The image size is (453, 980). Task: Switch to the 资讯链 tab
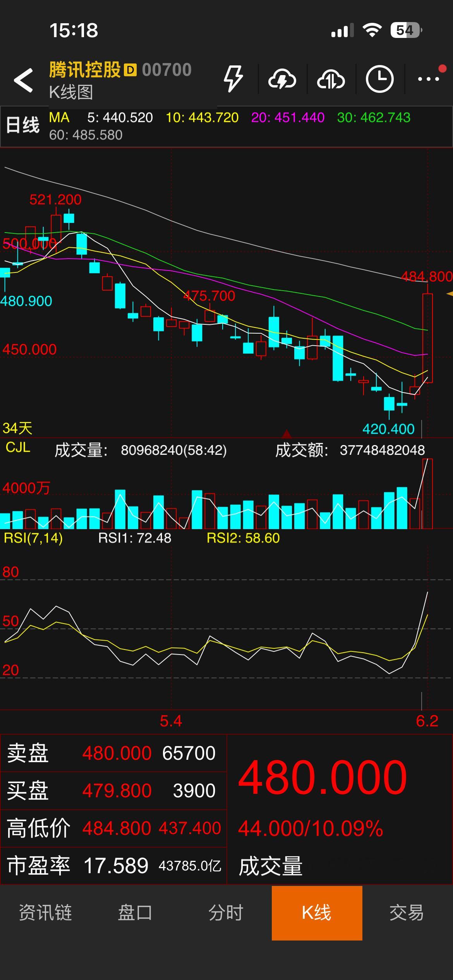pos(45,913)
